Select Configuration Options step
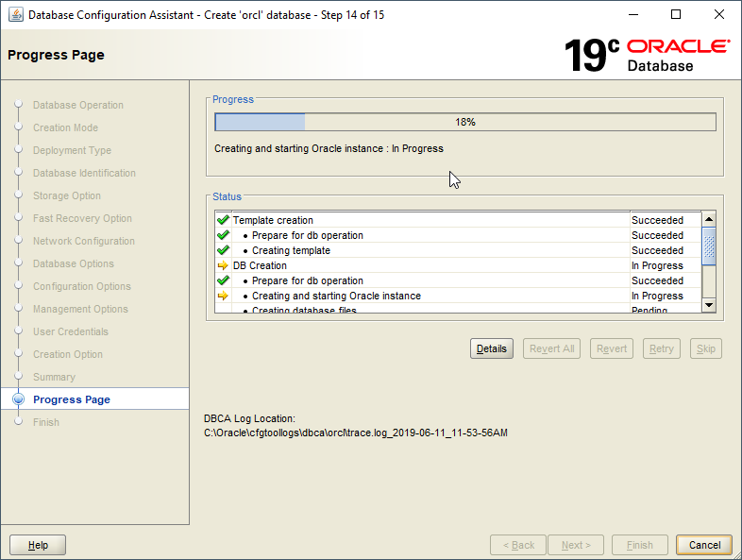Image resolution: width=742 pixels, height=560 pixels. coord(82,286)
